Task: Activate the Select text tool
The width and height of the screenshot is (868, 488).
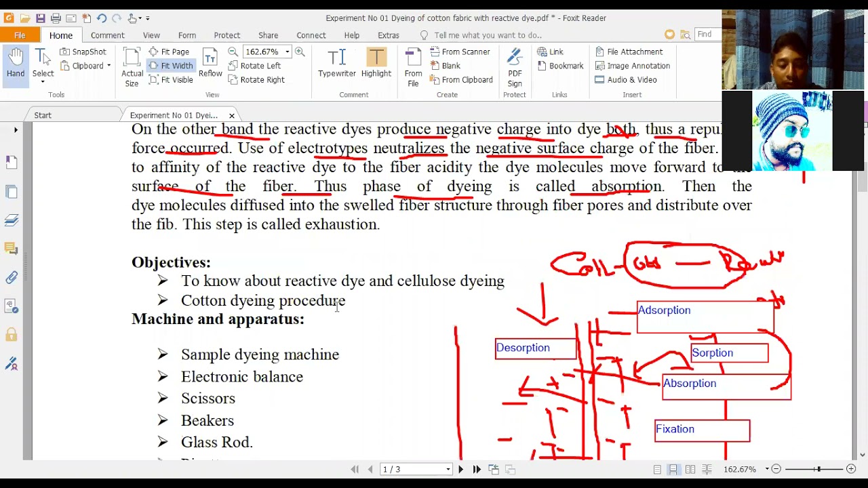Action: pyautogui.click(x=43, y=66)
